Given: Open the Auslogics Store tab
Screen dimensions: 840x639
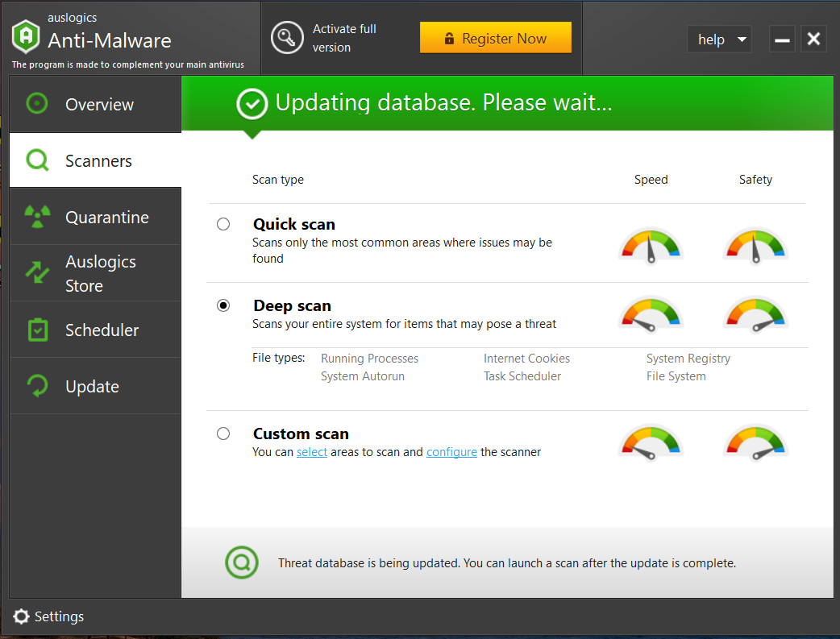Looking at the screenshot, I should [95, 273].
